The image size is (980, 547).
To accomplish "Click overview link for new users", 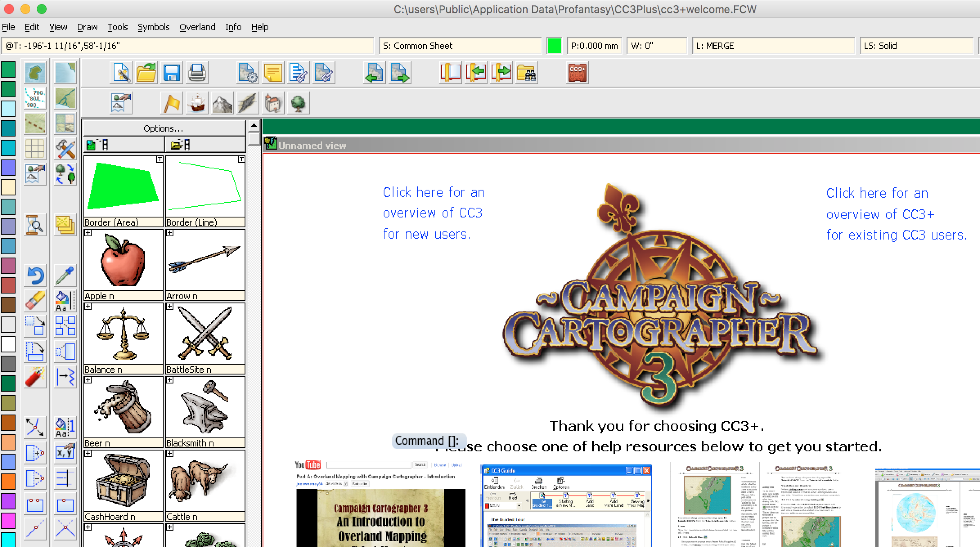I will [434, 213].
